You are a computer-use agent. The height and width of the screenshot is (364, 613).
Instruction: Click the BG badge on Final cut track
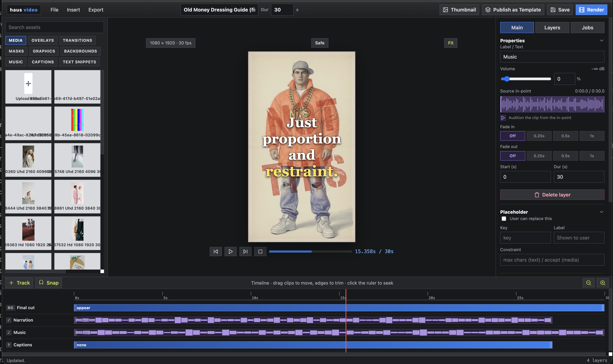click(x=10, y=308)
